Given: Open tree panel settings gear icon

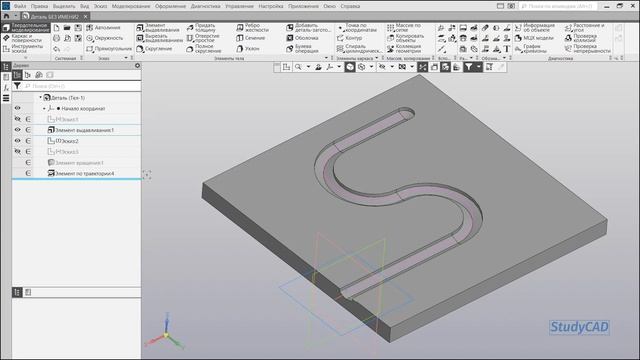Looking at the screenshot, I should tap(138, 65).
